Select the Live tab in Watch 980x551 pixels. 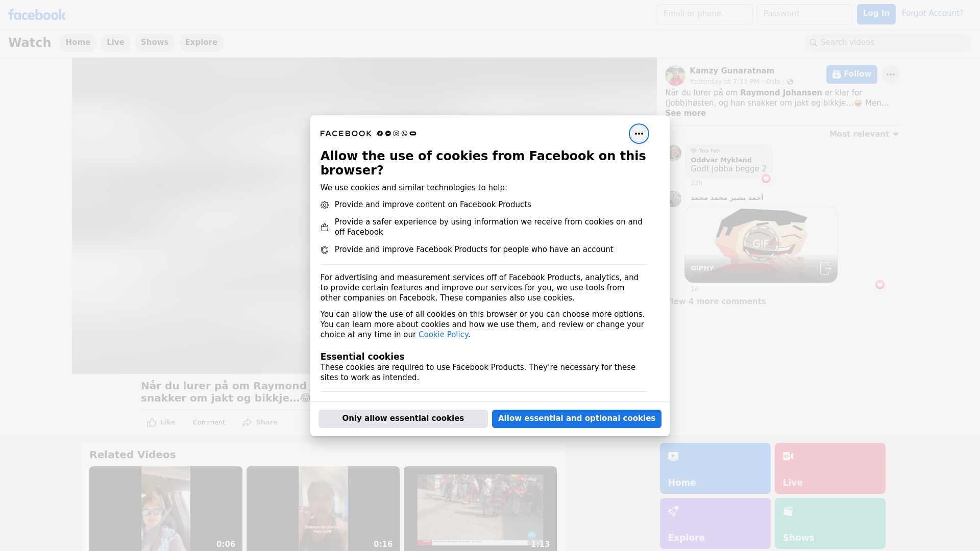(115, 42)
